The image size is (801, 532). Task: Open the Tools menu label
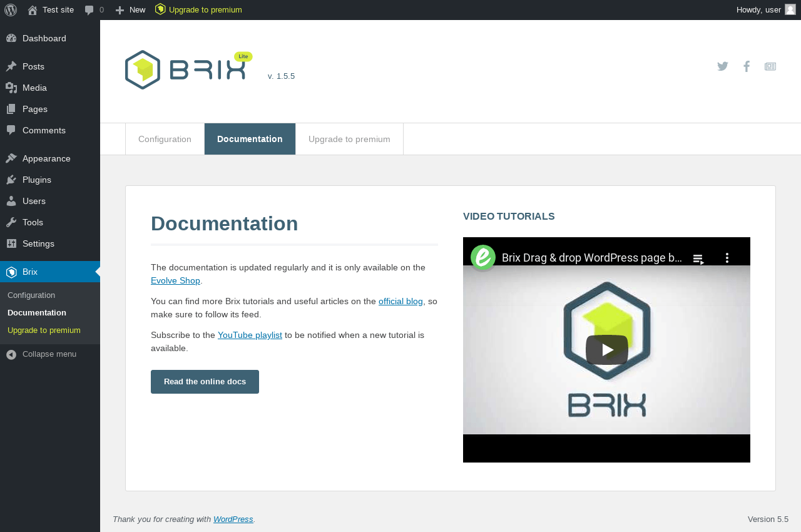[x=33, y=222]
